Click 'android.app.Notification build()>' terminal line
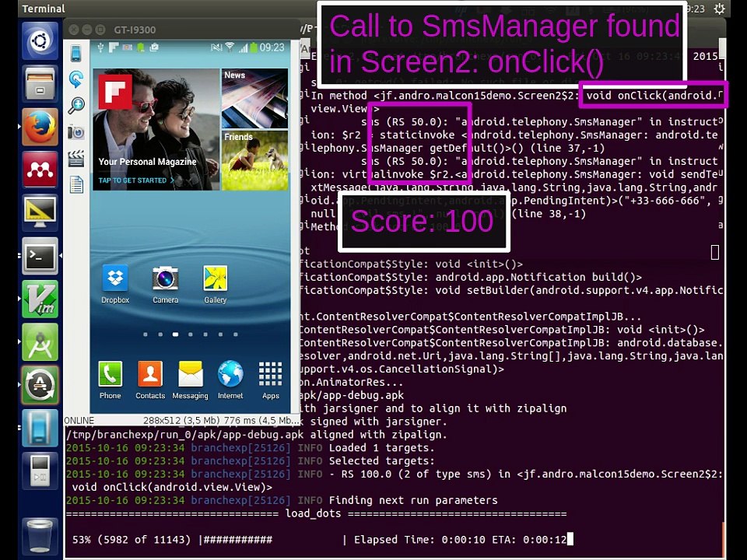Viewport: 747px width, 560px height. coord(538,277)
